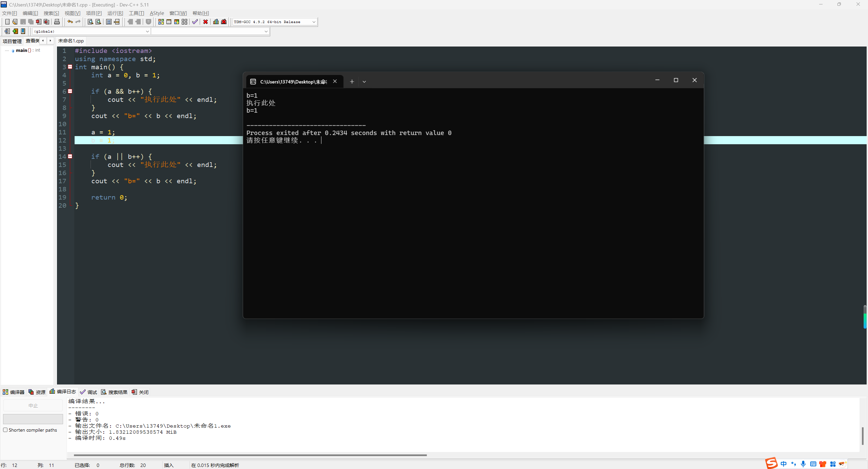Click the Find magnifier toolbar icon
868x469 pixels.
pos(90,22)
